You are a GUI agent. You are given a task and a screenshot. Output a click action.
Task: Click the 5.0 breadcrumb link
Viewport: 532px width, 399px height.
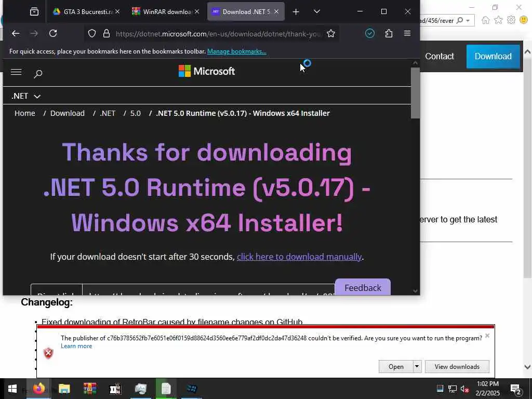(136, 113)
